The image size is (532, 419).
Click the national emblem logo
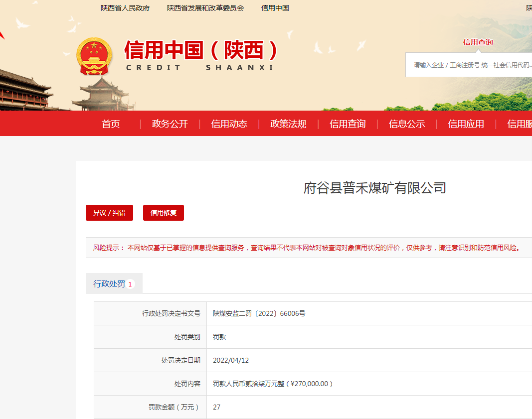coord(94,56)
